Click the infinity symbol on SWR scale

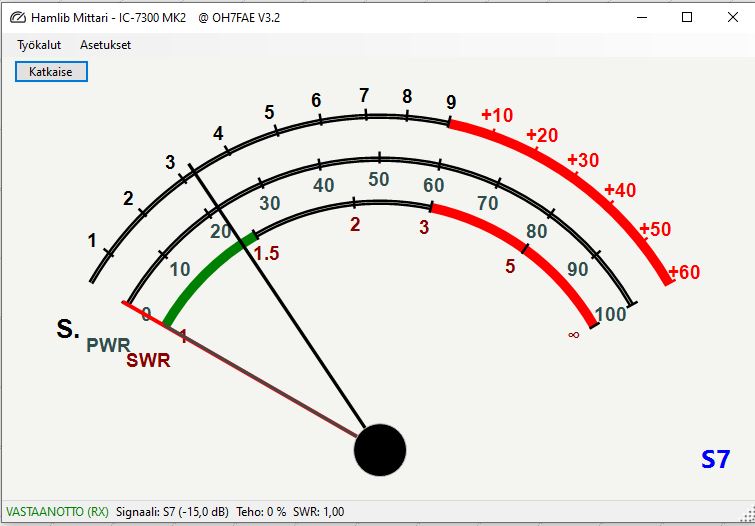tap(573, 335)
